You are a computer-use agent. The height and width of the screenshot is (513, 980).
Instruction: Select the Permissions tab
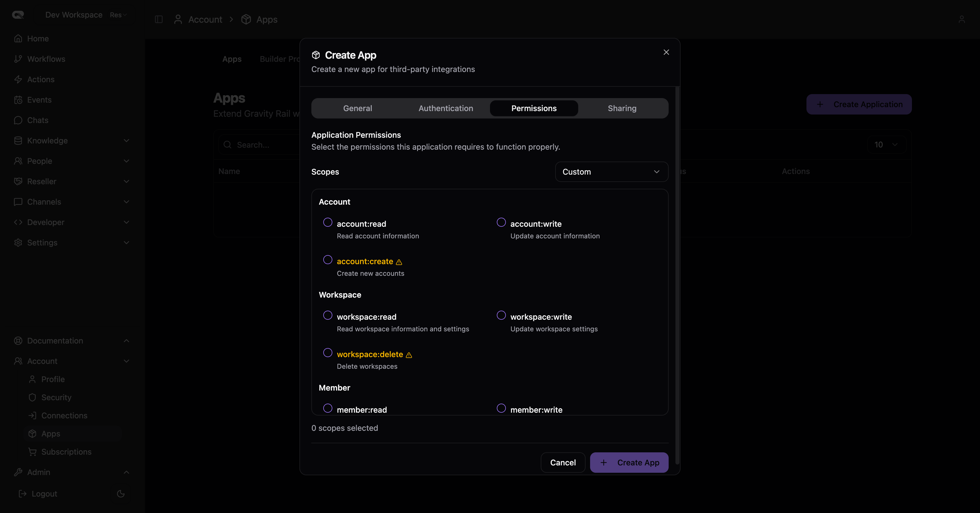(534, 108)
